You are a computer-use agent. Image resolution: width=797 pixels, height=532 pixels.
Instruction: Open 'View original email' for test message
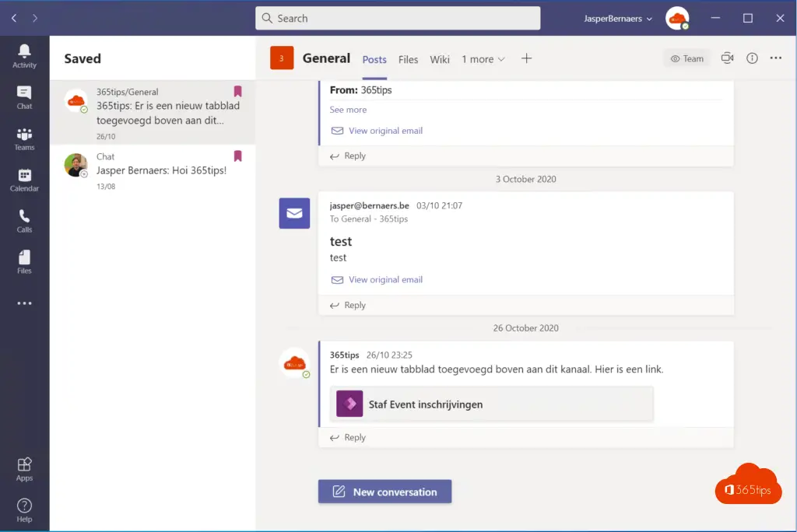point(385,279)
